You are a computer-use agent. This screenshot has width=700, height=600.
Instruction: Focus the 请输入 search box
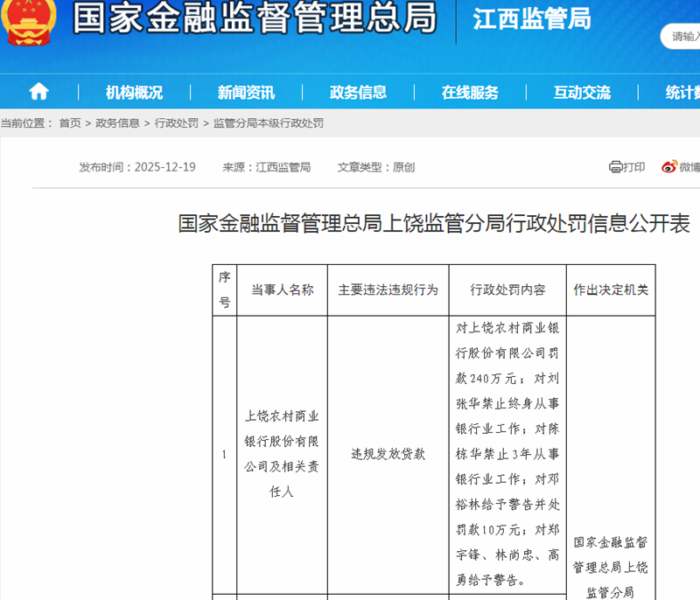(x=682, y=36)
